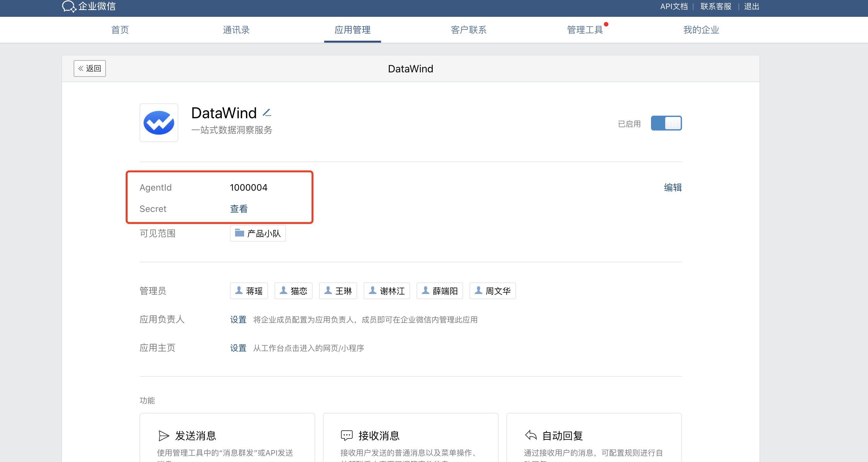The width and height of the screenshot is (868, 462).
Task: Open the 发送消息 feature card title
Action: click(x=196, y=436)
